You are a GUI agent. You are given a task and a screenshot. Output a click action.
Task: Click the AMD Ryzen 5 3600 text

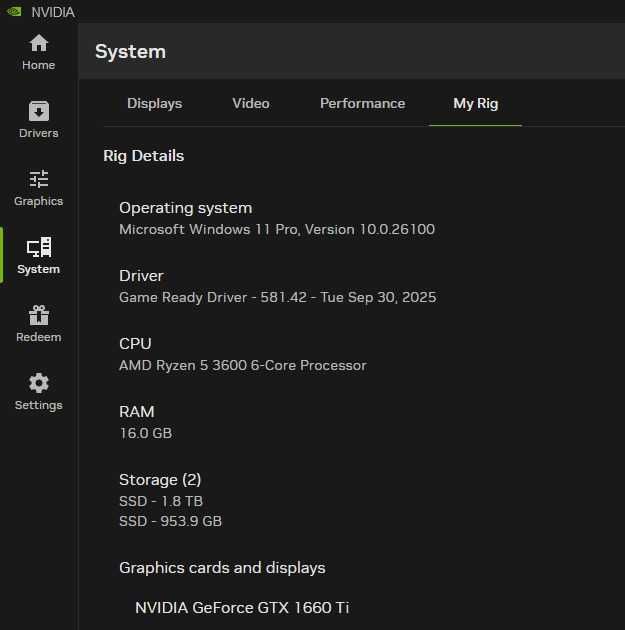pos(242,365)
